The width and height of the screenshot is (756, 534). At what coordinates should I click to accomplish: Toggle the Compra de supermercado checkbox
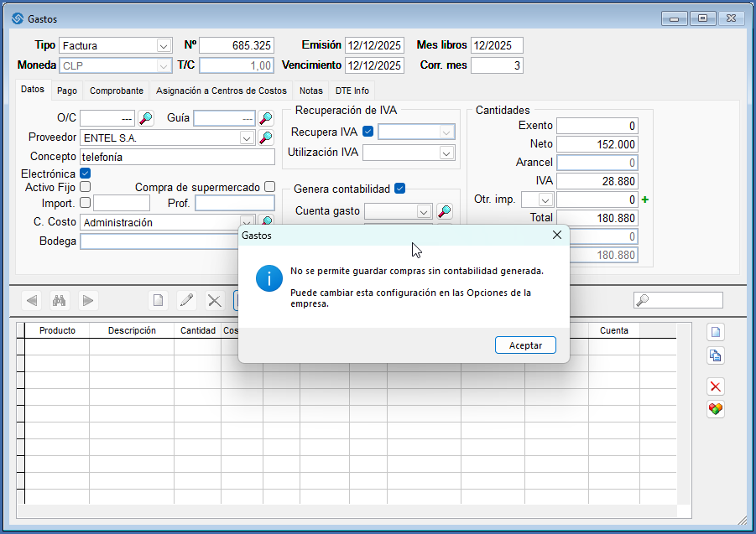pos(269,187)
